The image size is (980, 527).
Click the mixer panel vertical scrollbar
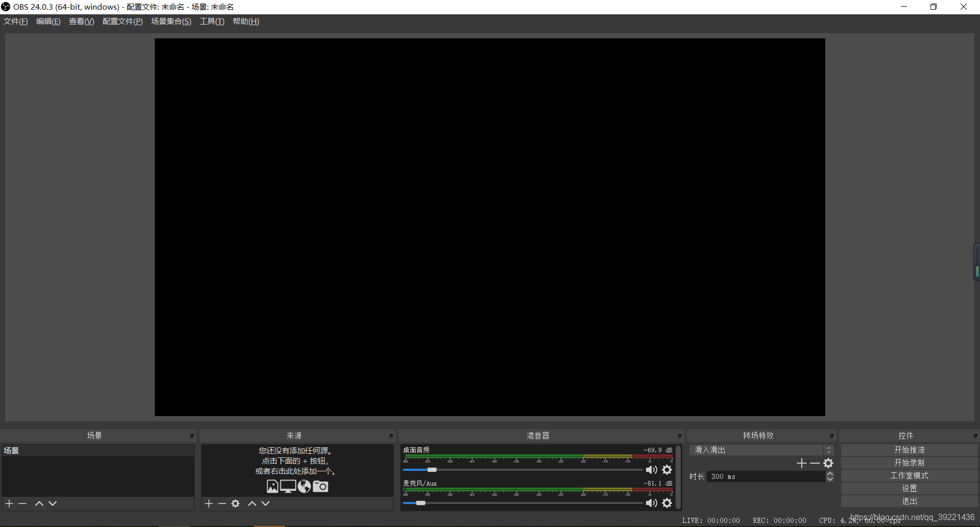pyautogui.click(x=678, y=477)
